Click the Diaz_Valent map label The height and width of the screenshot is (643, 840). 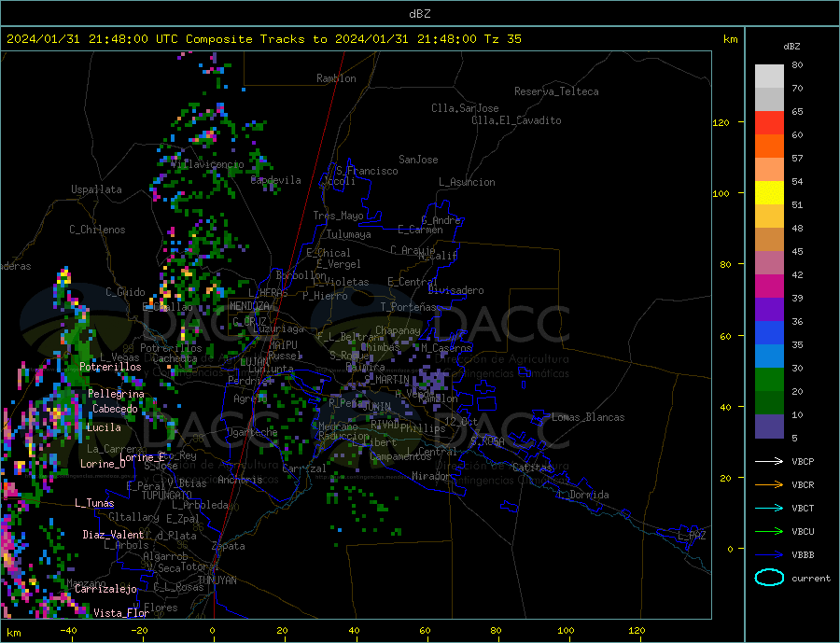(x=113, y=534)
